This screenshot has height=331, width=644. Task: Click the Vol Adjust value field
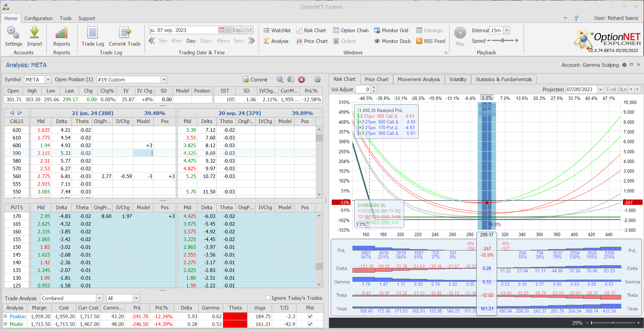(x=363, y=89)
